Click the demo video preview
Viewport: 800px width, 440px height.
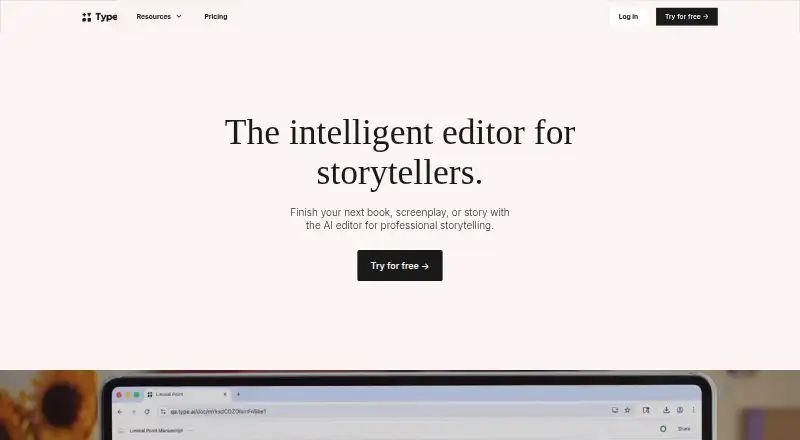pyautogui.click(x=400, y=405)
